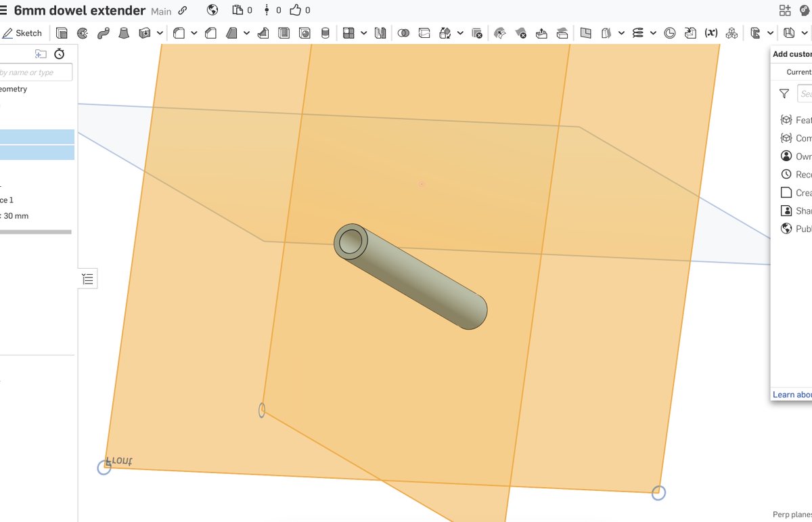
Task: Select the Rib tool
Action: pyautogui.click(x=263, y=32)
